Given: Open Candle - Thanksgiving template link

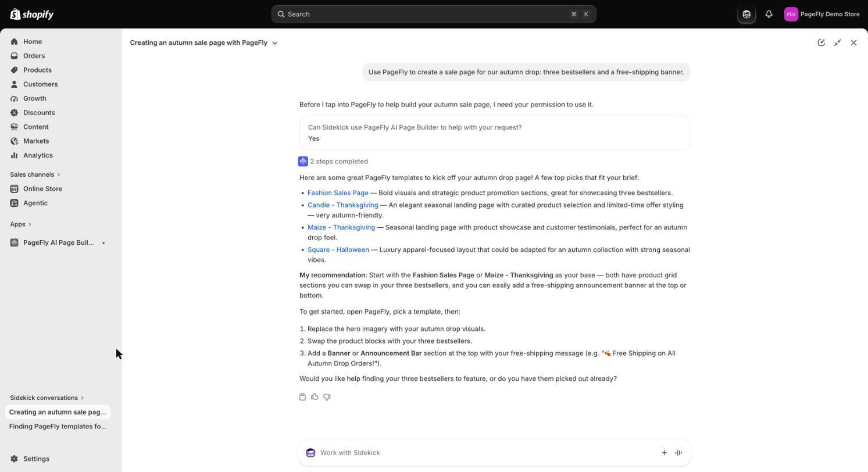Looking at the screenshot, I should tap(343, 205).
